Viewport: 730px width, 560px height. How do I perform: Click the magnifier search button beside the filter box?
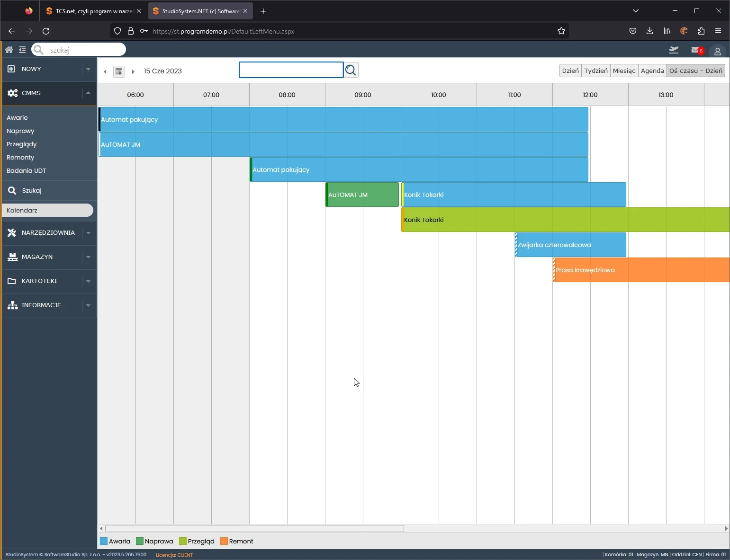(351, 71)
